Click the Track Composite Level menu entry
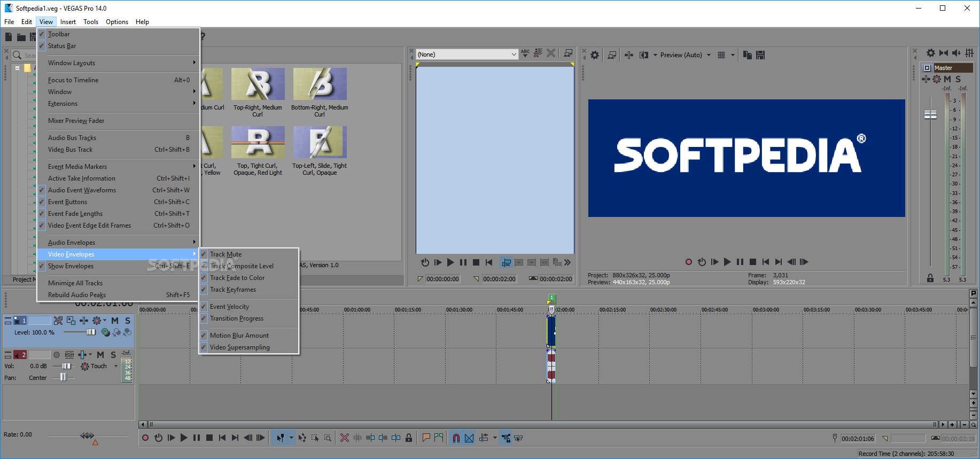 click(248, 266)
